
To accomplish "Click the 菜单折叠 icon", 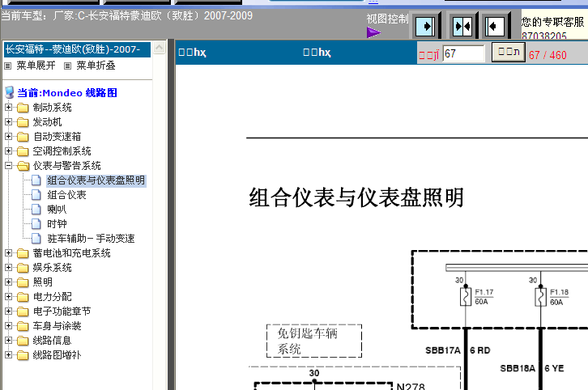I will 67,66.
